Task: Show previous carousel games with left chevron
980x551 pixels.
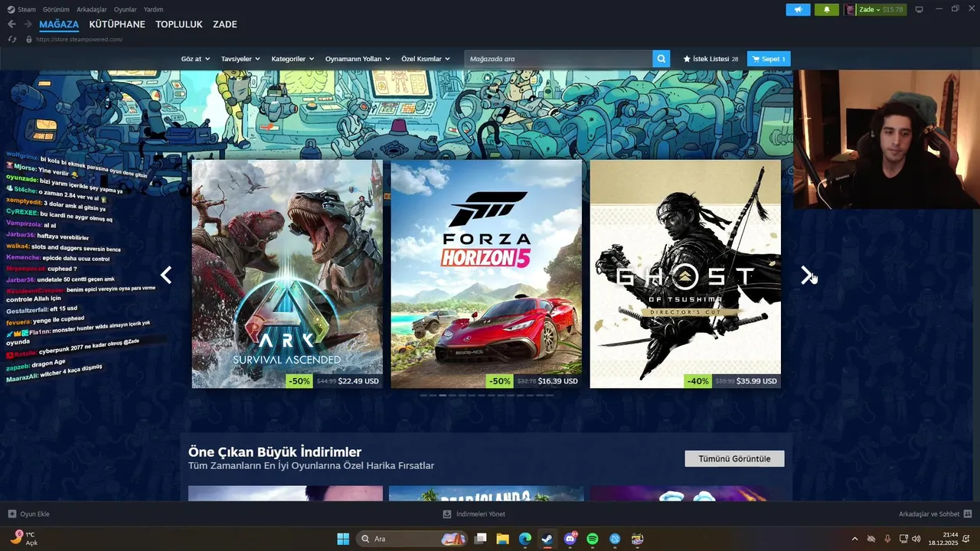Action: point(165,275)
